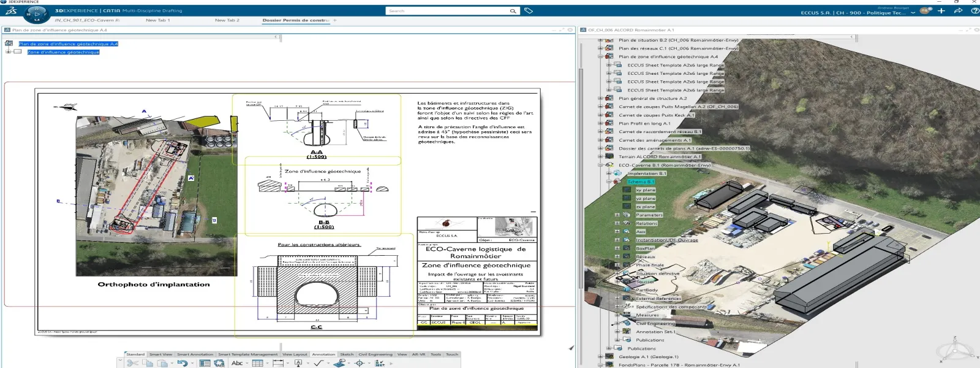Open the Smart Template Management tab
This screenshot has height=368, width=980.
pos(247,354)
